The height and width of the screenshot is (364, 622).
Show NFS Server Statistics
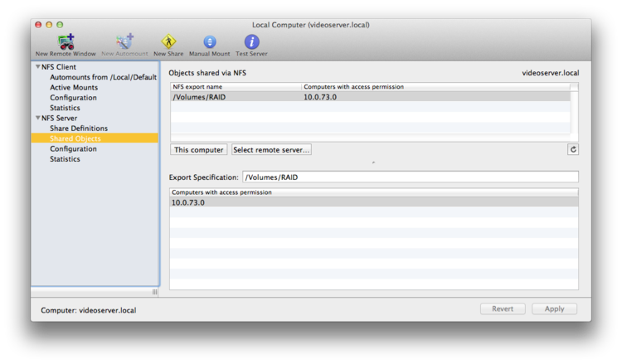click(65, 159)
